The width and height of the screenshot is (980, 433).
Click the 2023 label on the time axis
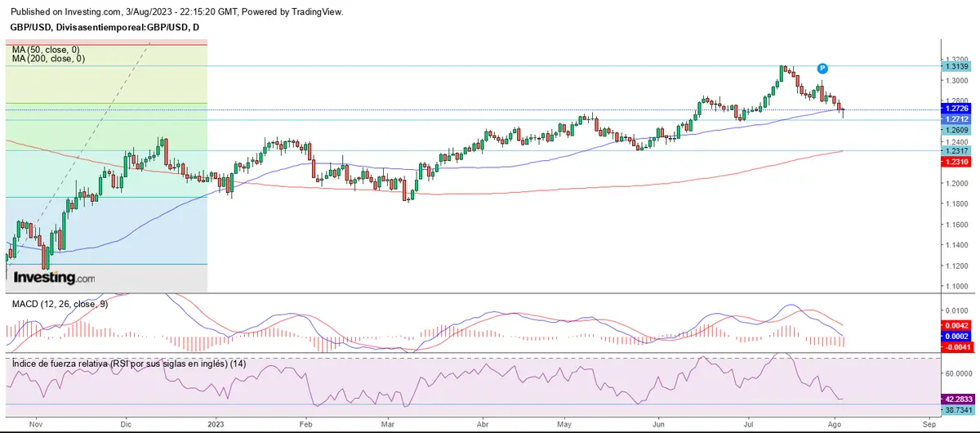coord(215,425)
